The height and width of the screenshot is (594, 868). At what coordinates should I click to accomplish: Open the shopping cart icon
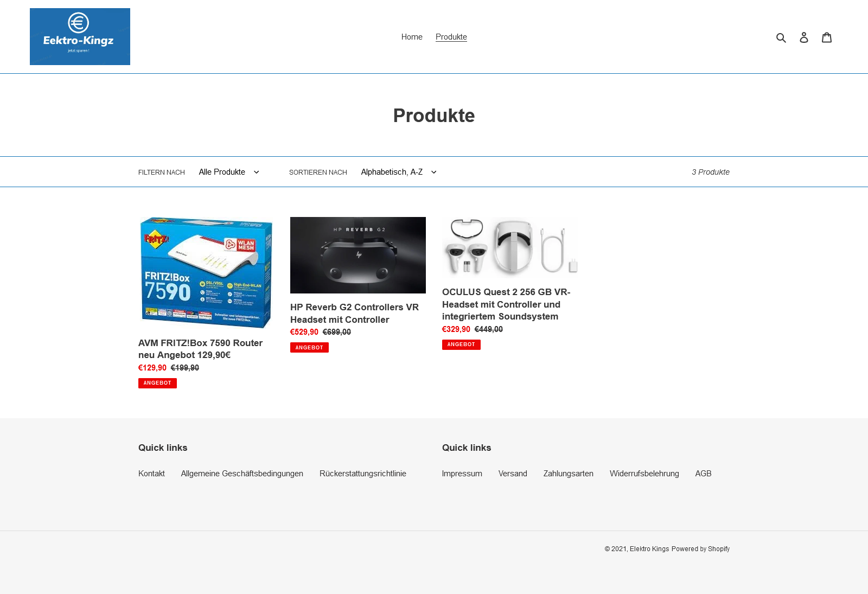point(827,37)
